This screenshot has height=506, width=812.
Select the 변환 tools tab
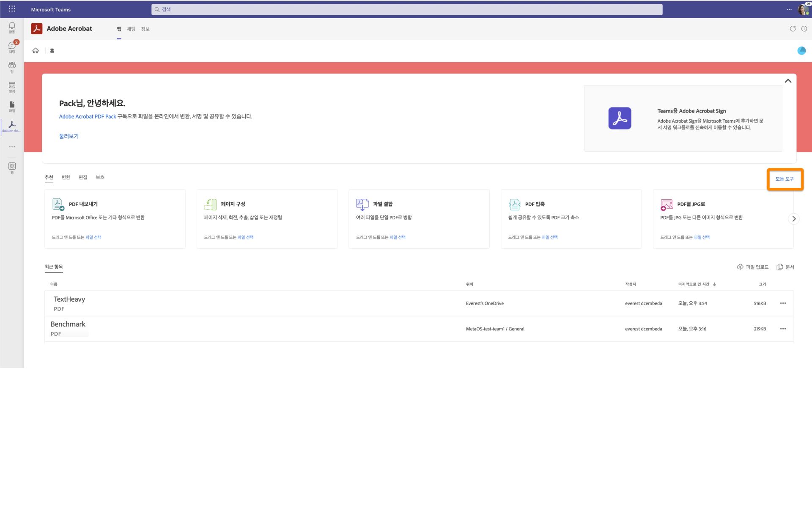pyautogui.click(x=66, y=177)
